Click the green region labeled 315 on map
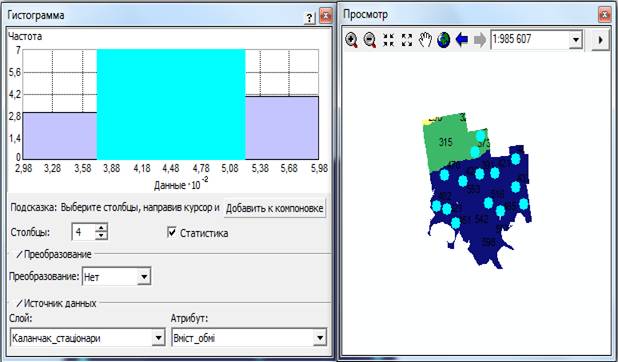Screen dimensions: 618x362 click(x=445, y=142)
